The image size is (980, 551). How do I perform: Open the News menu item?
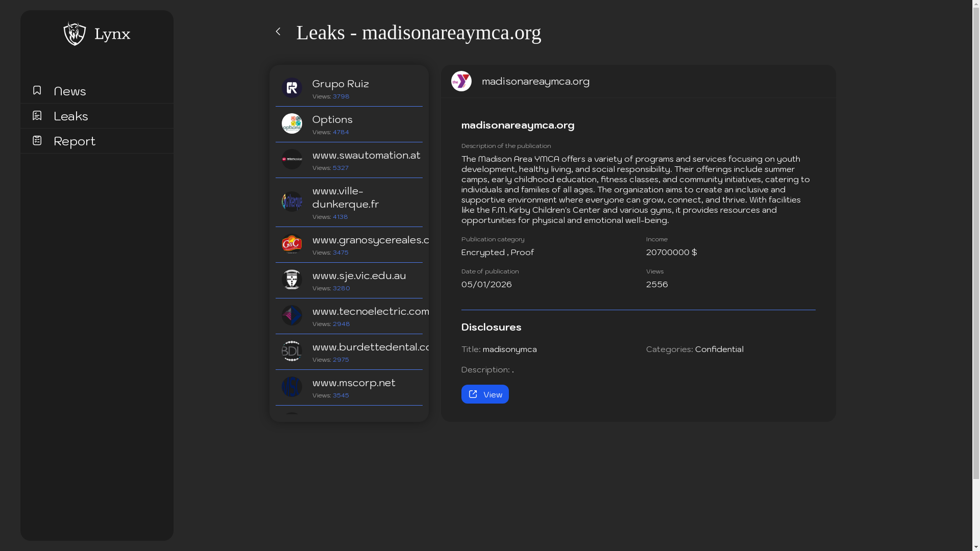coord(70,91)
